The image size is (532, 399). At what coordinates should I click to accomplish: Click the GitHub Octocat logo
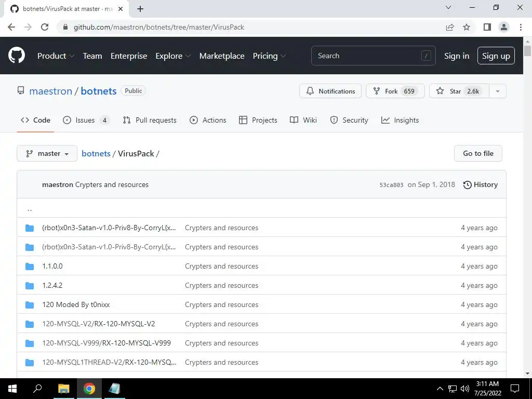point(17,56)
